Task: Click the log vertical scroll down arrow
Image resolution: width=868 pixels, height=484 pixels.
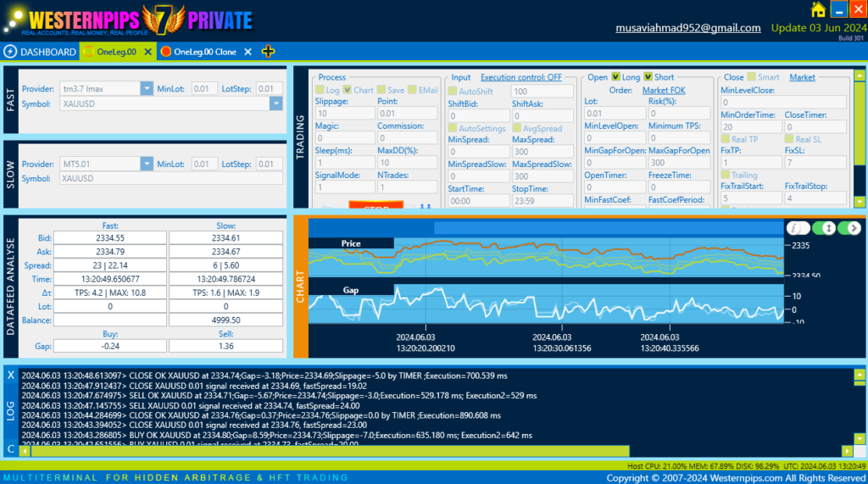Action: 860,438
